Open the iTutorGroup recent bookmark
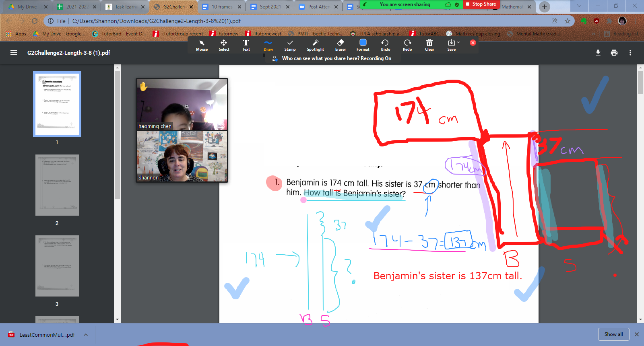Viewport: 644px width, 346px height. [178, 34]
